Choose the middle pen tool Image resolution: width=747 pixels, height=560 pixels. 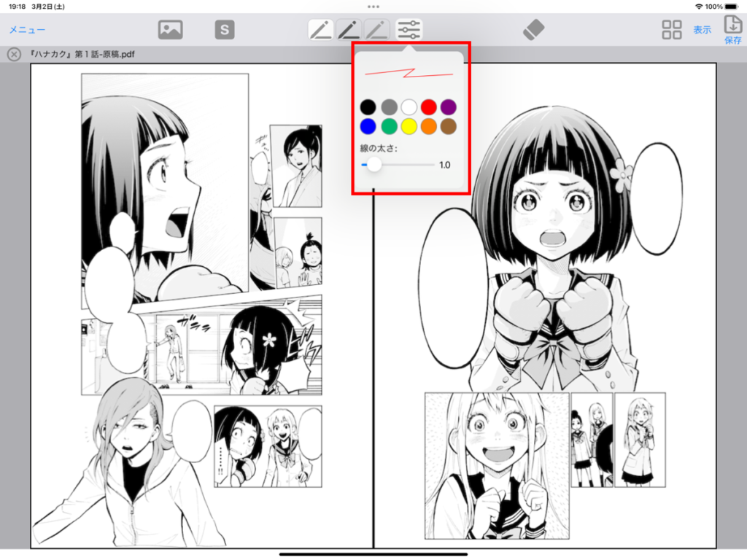click(x=349, y=29)
